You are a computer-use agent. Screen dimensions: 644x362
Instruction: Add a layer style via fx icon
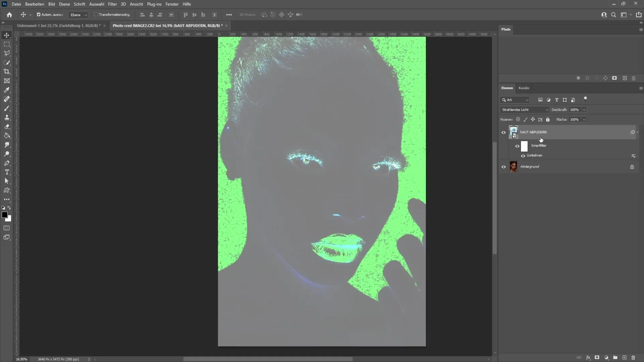click(x=588, y=358)
